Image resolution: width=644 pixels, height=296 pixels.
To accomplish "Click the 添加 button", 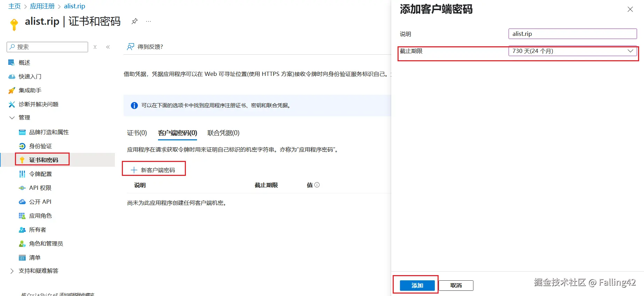I will [417, 286].
